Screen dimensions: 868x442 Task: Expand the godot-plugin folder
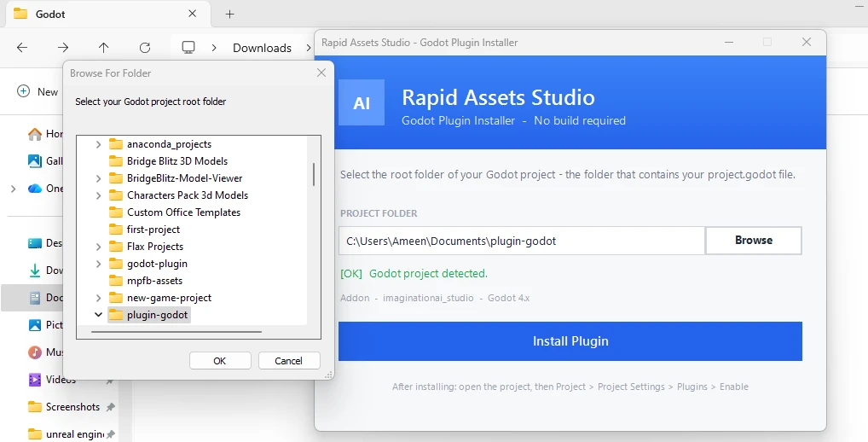click(x=98, y=264)
